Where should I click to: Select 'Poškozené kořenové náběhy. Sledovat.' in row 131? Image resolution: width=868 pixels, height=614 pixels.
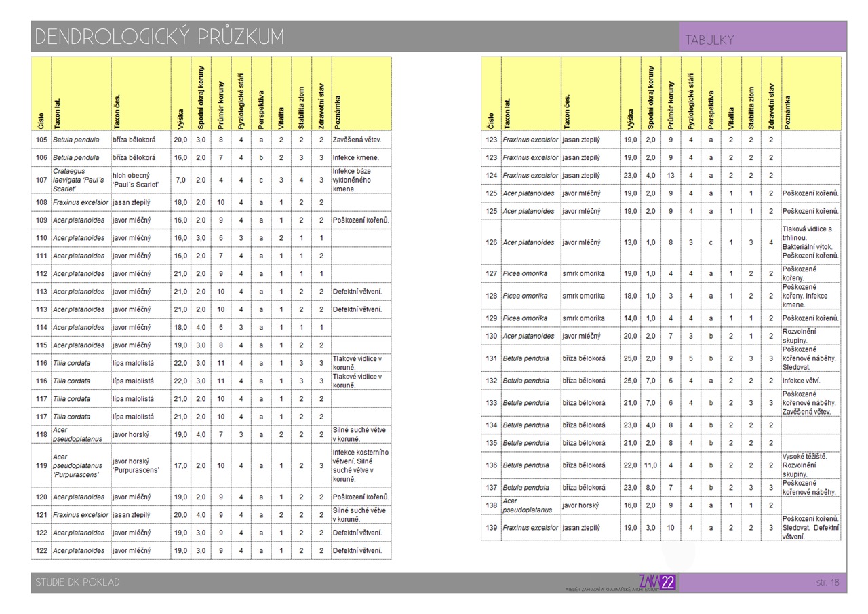[809, 358]
